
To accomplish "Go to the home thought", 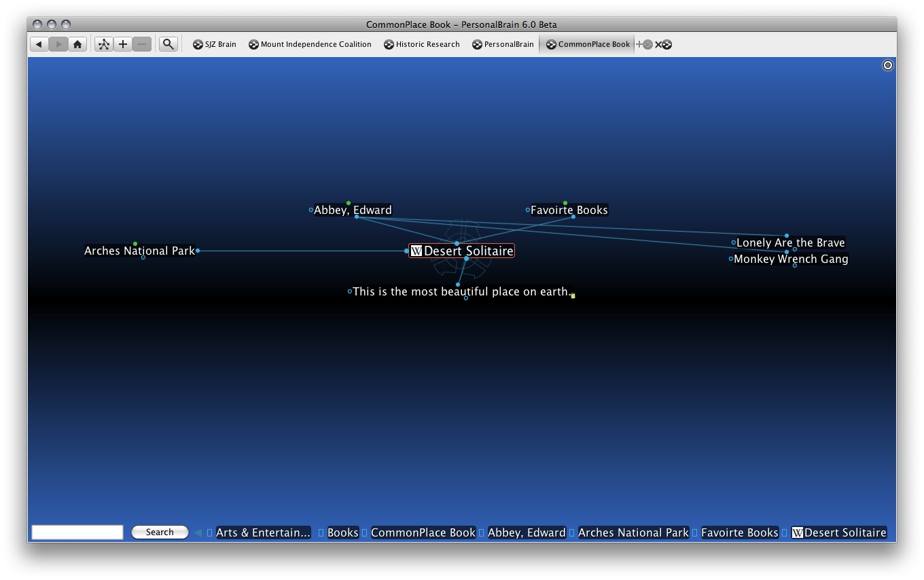I will pos(77,44).
